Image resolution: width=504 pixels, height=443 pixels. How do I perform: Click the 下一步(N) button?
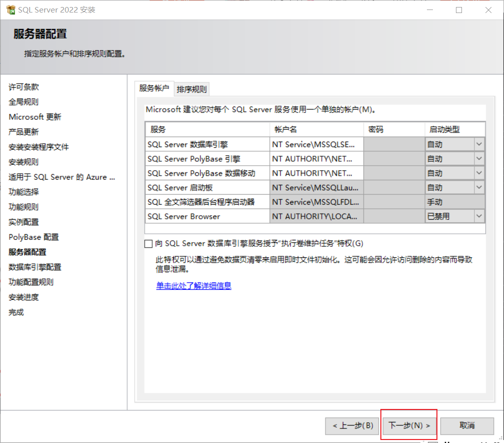409,425
